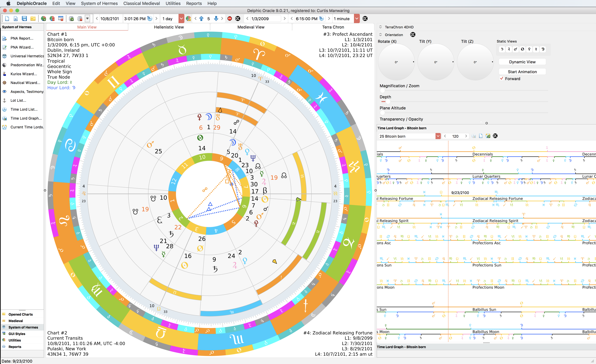Screen dimensions: 596x364
Task: Click the black X icon beside Orientation
Action: (413, 35)
